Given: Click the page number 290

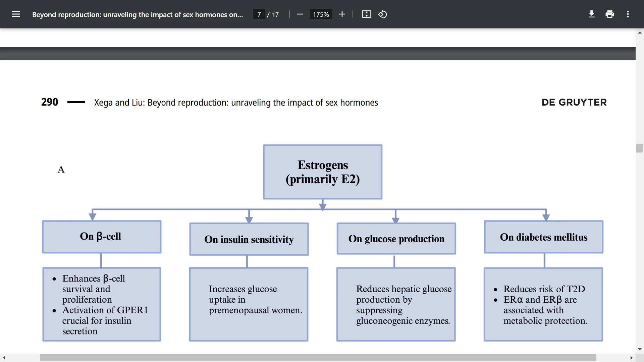Looking at the screenshot, I should tap(50, 102).
